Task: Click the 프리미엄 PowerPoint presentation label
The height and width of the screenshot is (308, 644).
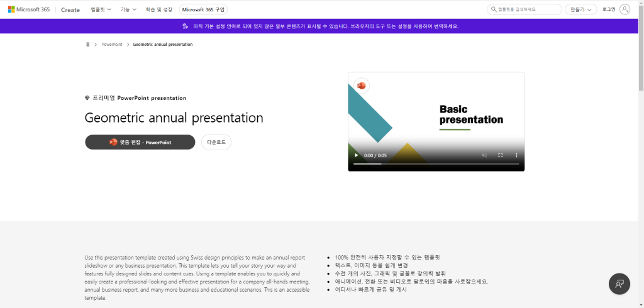Action: (x=139, y=98)
